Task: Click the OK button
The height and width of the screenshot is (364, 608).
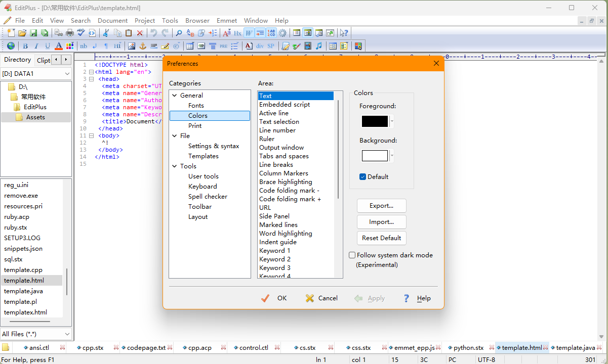Action: point(274,298)
